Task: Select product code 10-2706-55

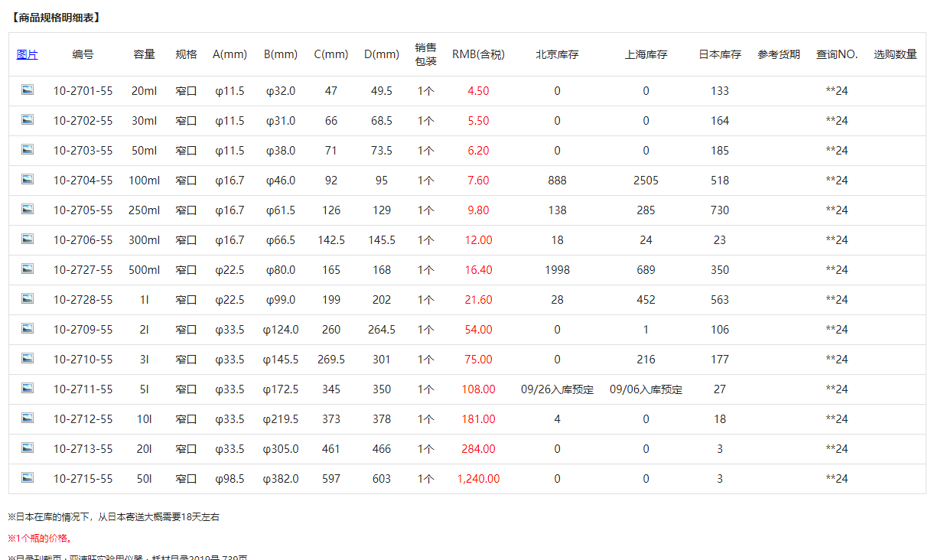Action: tap(83, 240)
